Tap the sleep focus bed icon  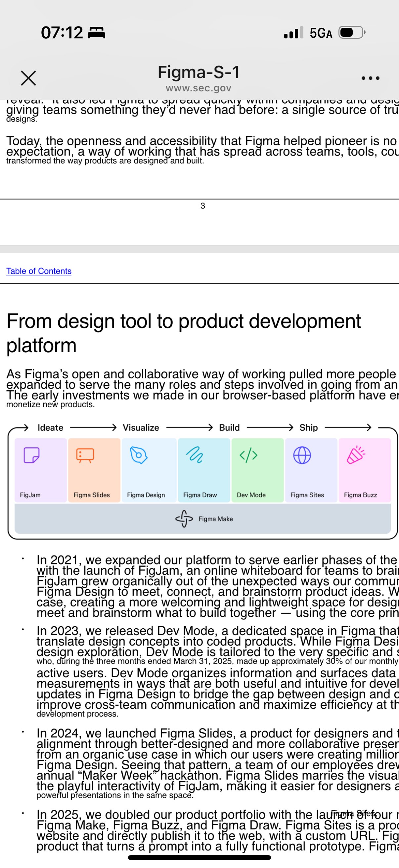96,33
